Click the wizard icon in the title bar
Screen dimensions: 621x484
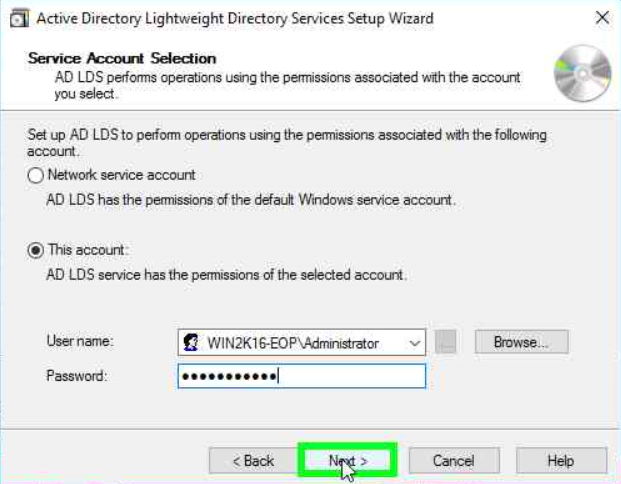tap(17, 17)
